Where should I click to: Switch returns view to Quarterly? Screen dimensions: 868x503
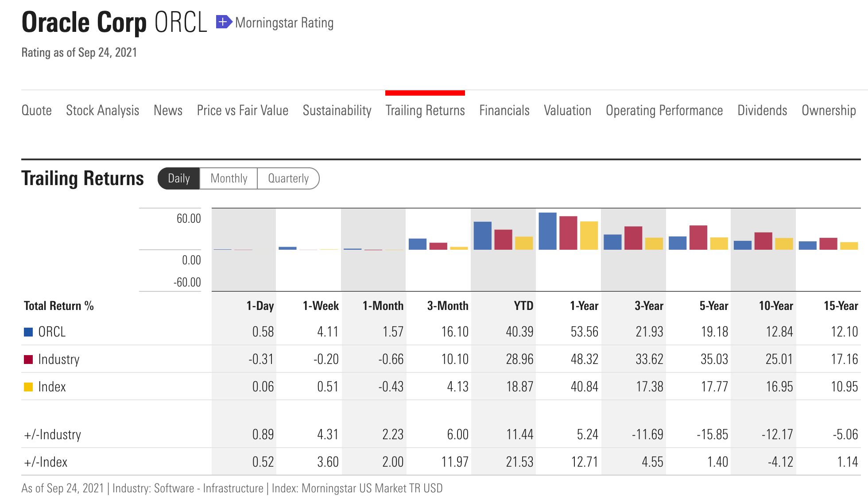tap(288, 178)
